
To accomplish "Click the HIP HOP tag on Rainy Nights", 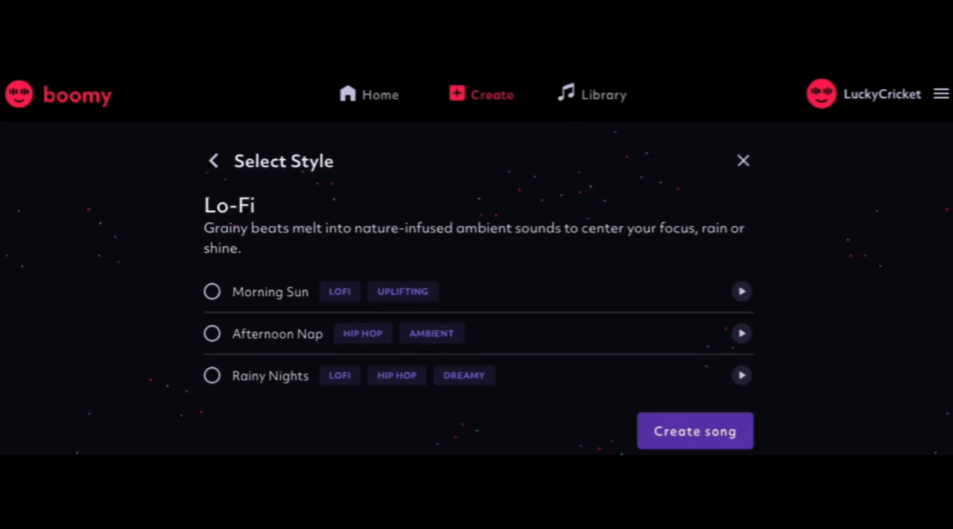I will (397, 376).
